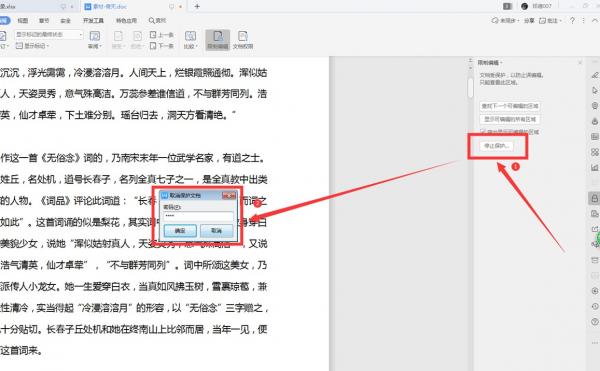The image size is (600, 371).
Task: Switch to the 开发工具 ribbon tab
Action: pyautogui.click(x=93, y=20)
